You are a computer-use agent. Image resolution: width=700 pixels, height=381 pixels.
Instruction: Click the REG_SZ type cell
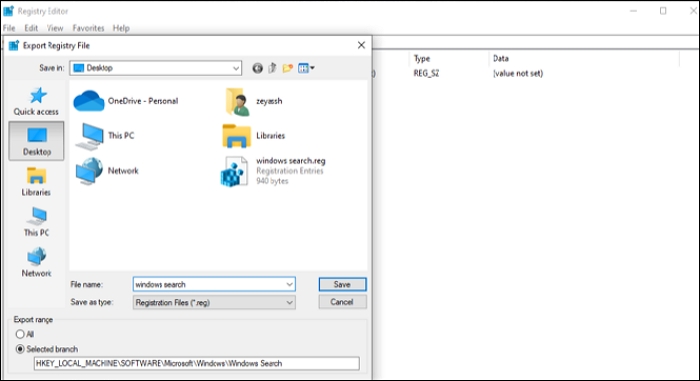point(426,73)
